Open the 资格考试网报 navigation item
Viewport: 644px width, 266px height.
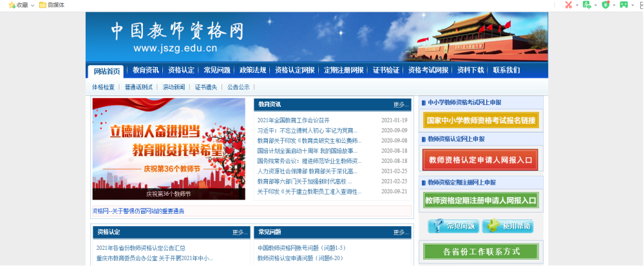pos(428,70)
